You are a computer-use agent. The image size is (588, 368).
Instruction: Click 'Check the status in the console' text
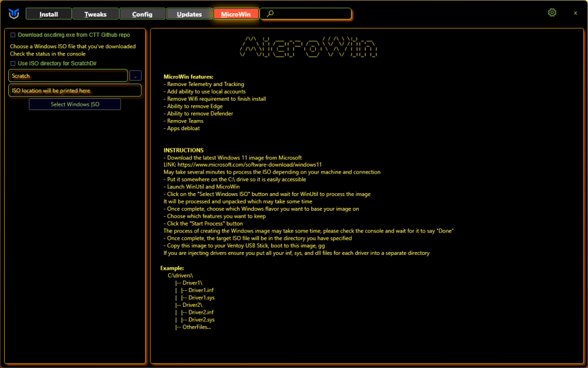(x=48, y=54)
